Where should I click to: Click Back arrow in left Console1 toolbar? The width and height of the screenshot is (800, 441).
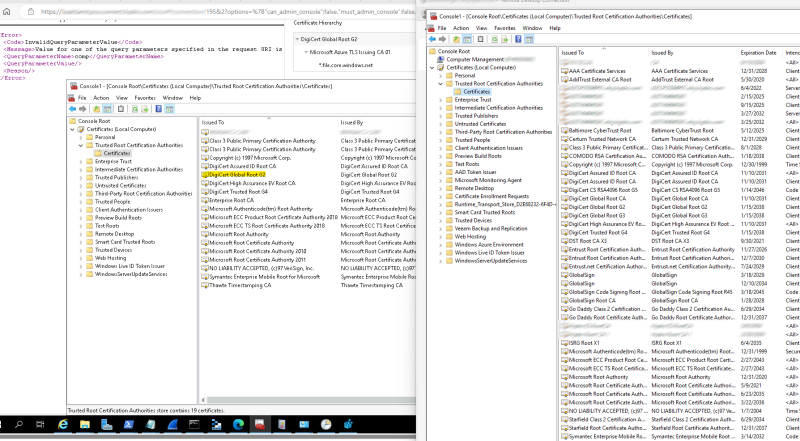(x=72, y=109)
